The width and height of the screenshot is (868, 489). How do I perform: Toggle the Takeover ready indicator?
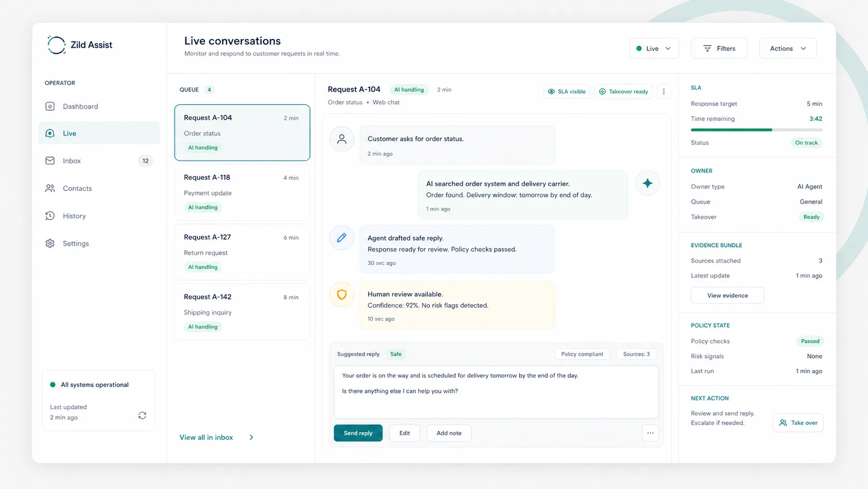pos(623,91)
